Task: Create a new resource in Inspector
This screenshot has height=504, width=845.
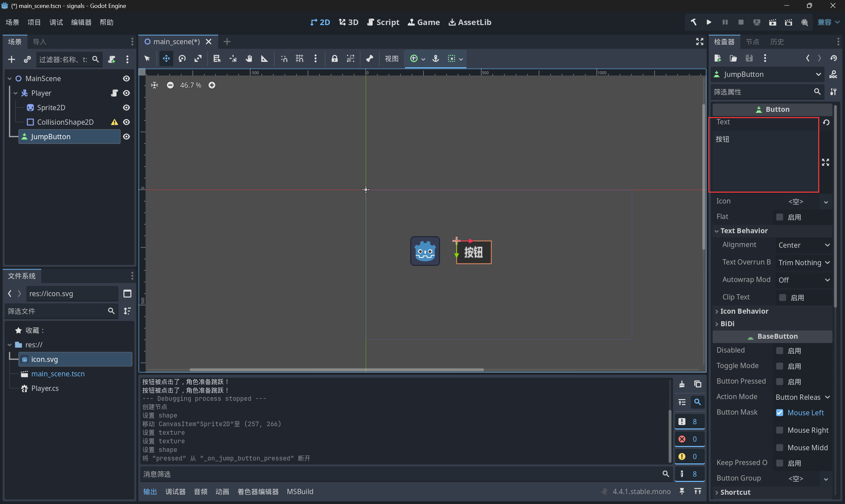Action: [718, 58]
